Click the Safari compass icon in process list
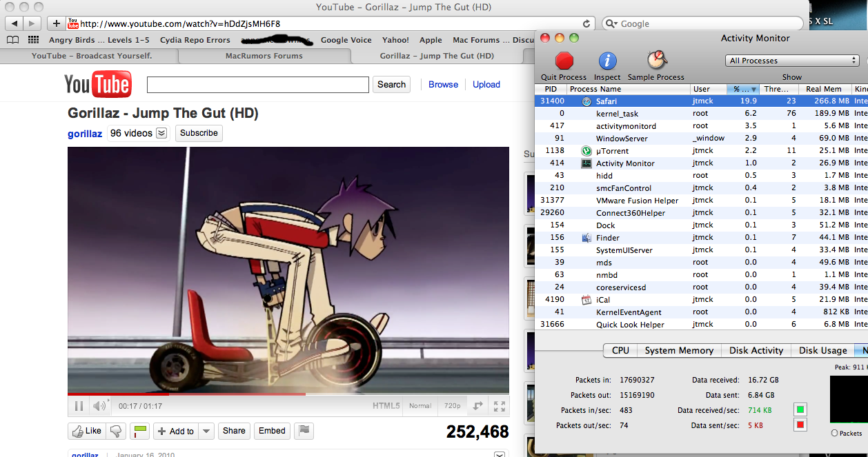Screen dimensions: 868x457 pyautogui.click(x=586, y=101)
